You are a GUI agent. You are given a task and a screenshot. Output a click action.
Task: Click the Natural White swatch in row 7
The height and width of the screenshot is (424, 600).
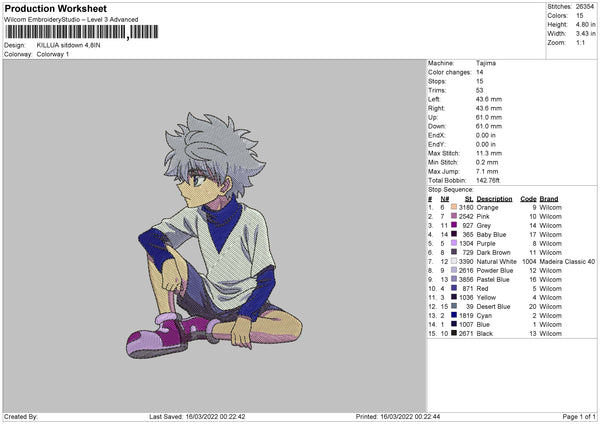point(454,261)
